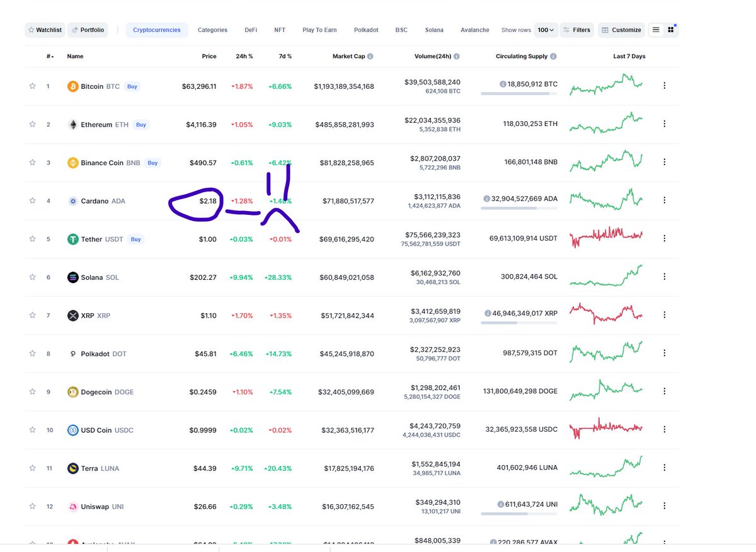This screenshot has width=756, height=552.
Task: Click the Bitcoin circulating supply progress bar
Action: tap(519, 94)
